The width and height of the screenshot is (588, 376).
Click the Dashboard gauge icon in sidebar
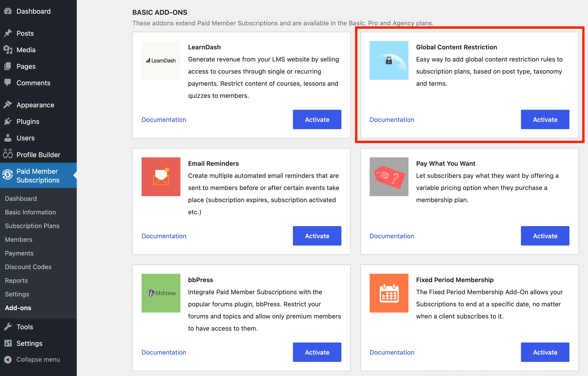(8, 11)
